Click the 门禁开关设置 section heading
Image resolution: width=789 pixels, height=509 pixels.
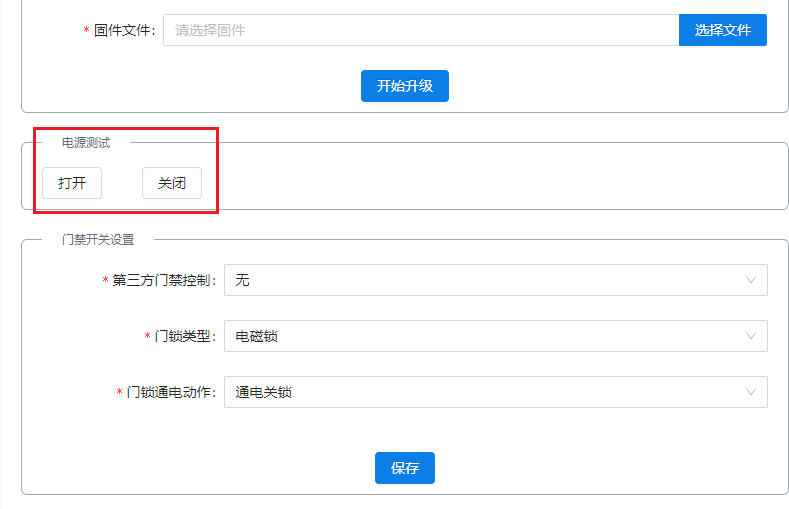click(98, 240)
